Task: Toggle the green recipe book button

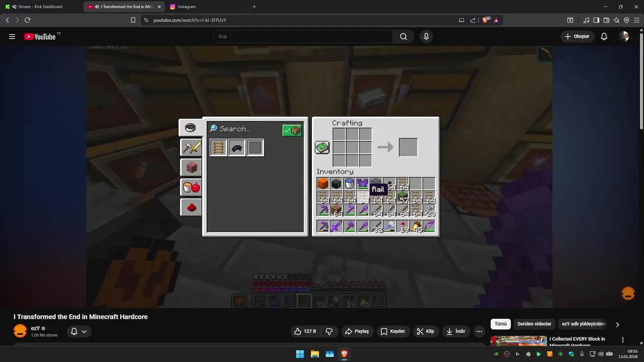Action: coord(322,147)
